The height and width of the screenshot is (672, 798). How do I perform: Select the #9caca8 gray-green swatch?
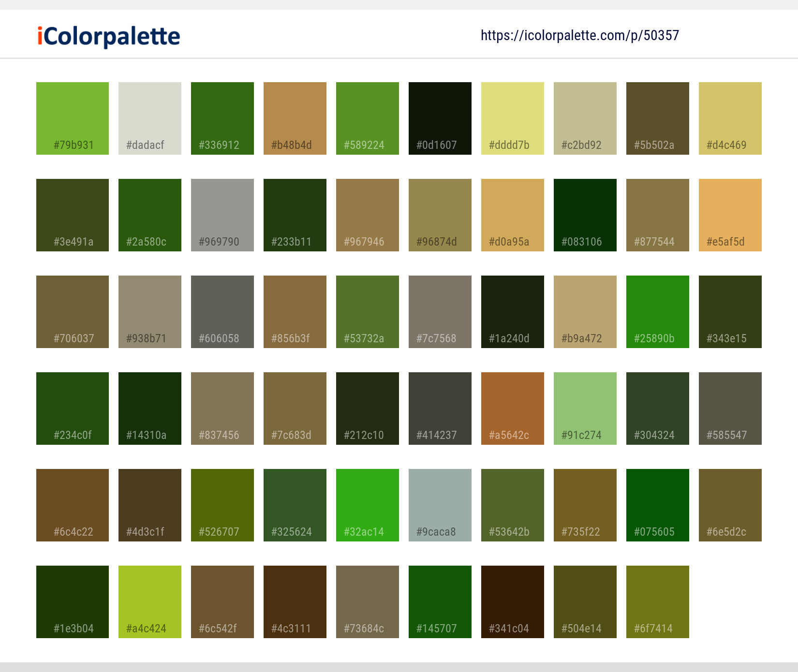tap(440, 505)
